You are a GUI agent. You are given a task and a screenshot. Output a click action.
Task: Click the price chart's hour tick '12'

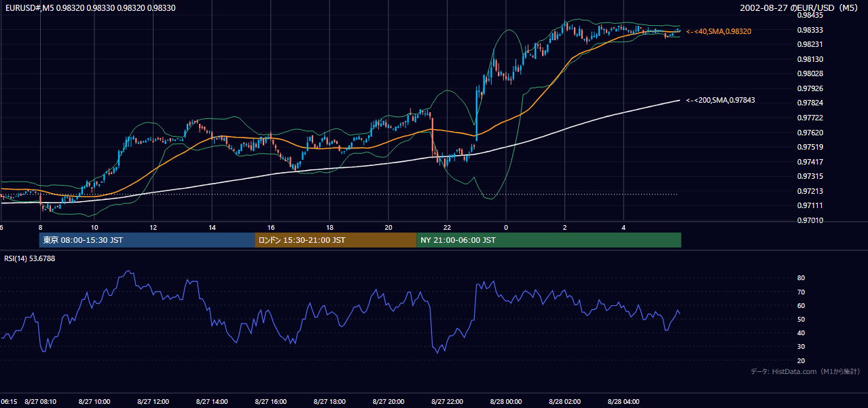(153, 228)
